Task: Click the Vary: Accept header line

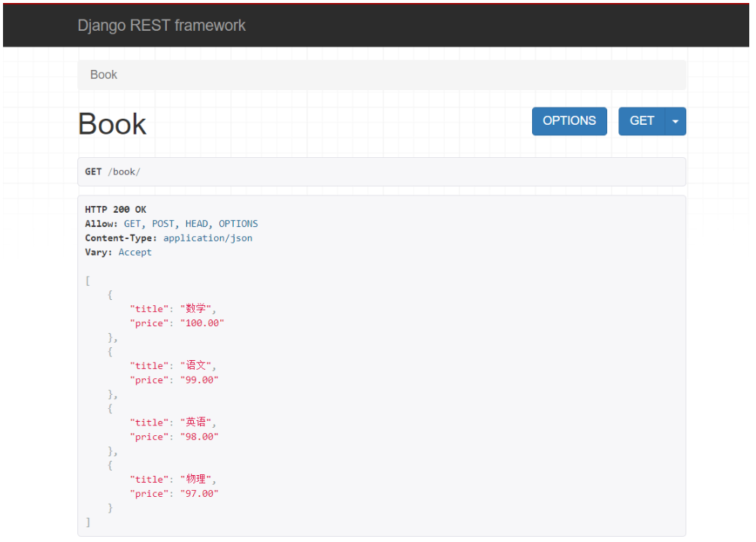Action: coord(118,252)
